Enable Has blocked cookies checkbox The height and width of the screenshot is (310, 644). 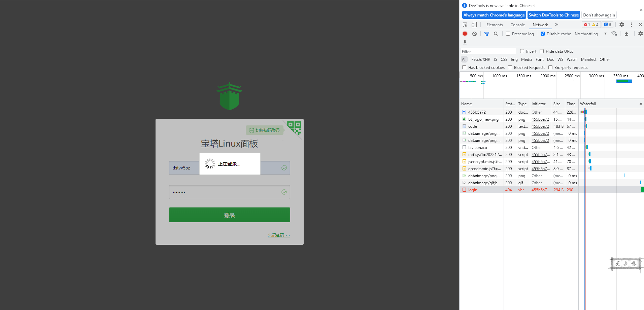pyautogui.click(x=464, y=67)
